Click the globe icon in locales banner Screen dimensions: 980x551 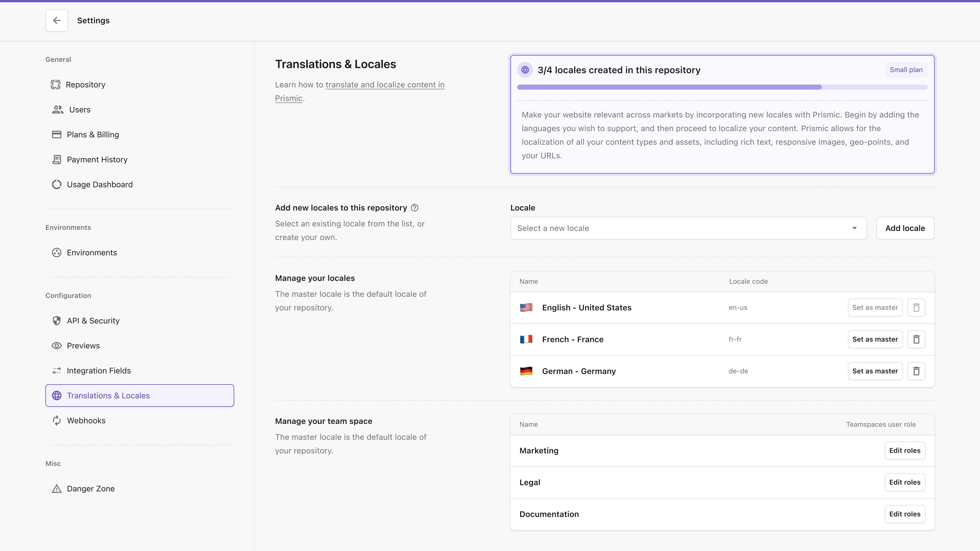(525, 70)
